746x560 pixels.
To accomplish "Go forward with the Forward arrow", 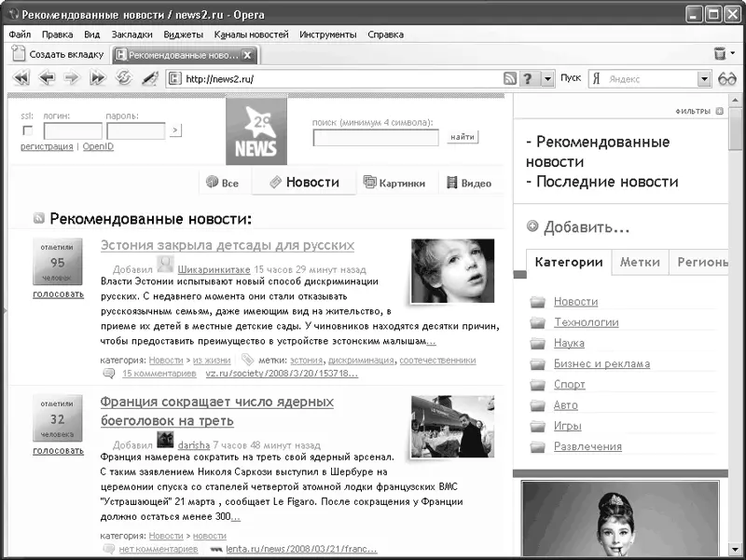I will click(72, 77).
